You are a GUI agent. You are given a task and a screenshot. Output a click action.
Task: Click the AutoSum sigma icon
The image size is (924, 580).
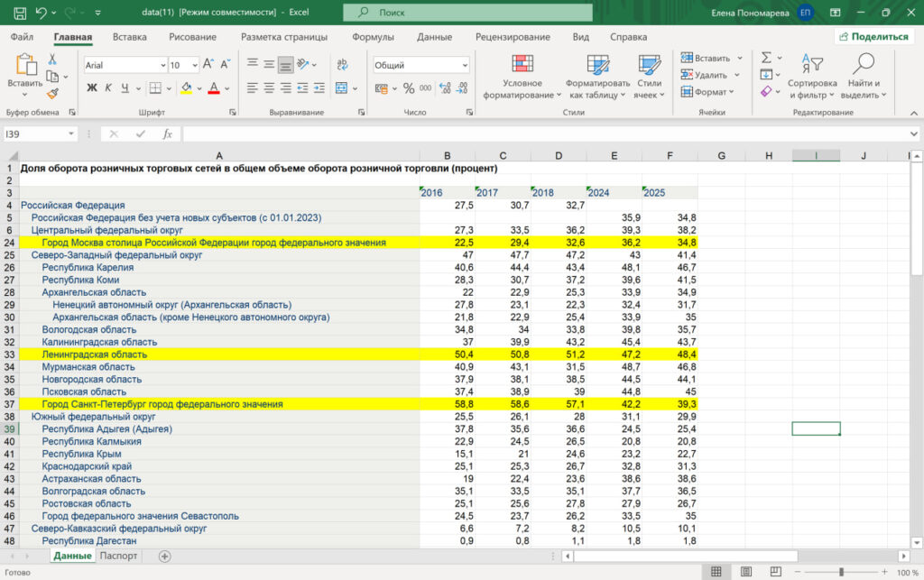766,58
